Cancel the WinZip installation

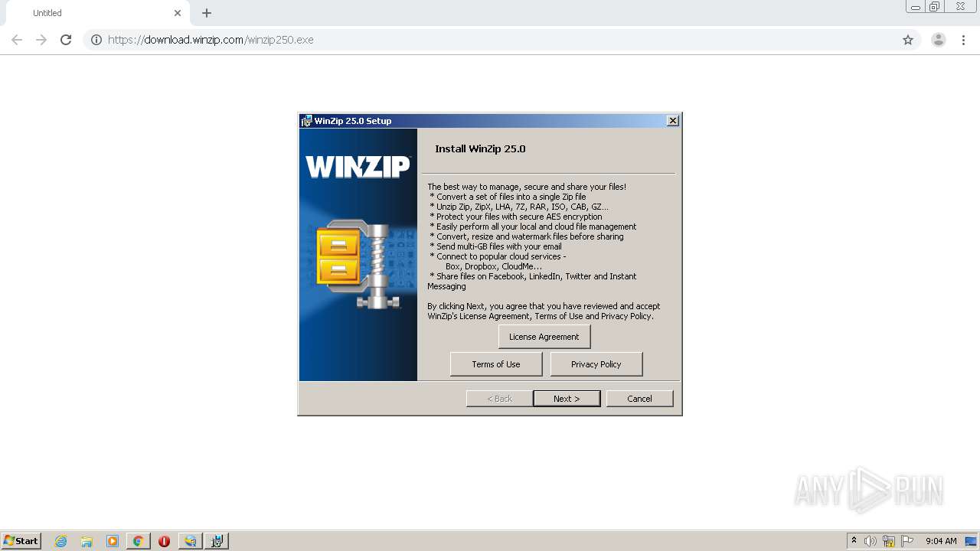point(639,399)
